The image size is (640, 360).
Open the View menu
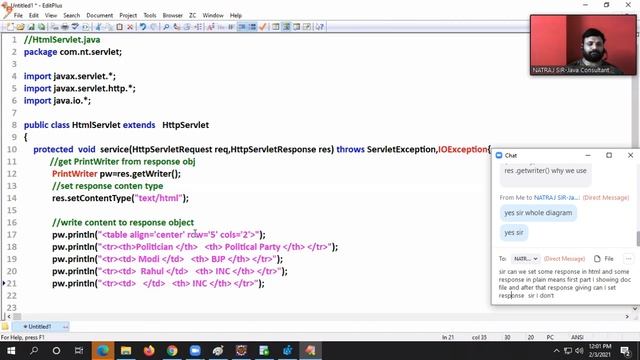click(51, 16)
